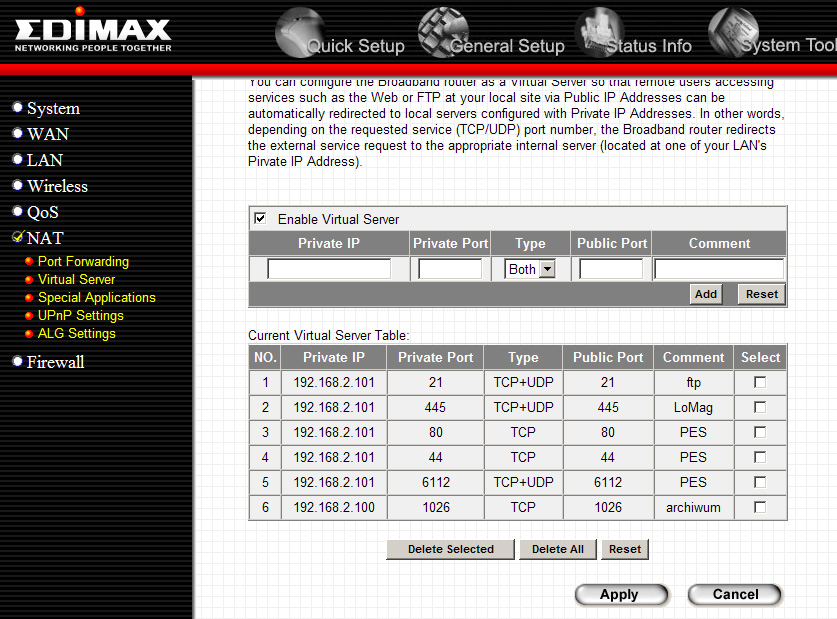This screenshot has height=619, width=837.
Task: Select the port 44 PES entry checkbox
Action: [760, 457]
